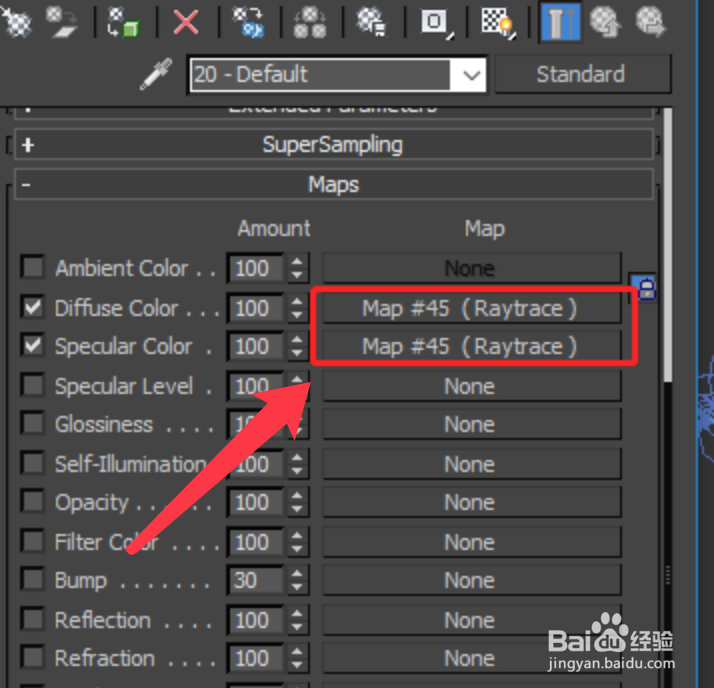714x688 pixels.
Task: Adjust Bump amount spinner
Action: point(297,581)
